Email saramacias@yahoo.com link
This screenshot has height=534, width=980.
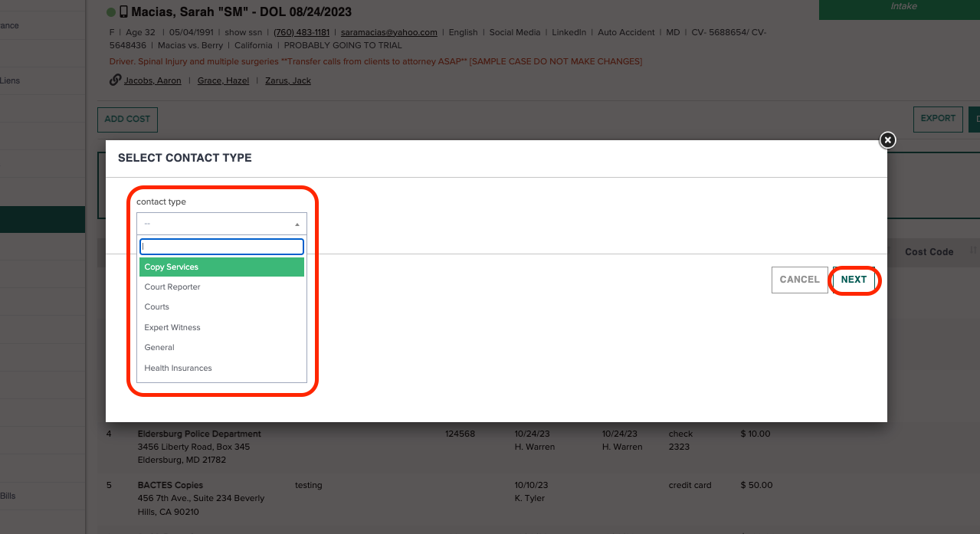(x=389, y=32)
